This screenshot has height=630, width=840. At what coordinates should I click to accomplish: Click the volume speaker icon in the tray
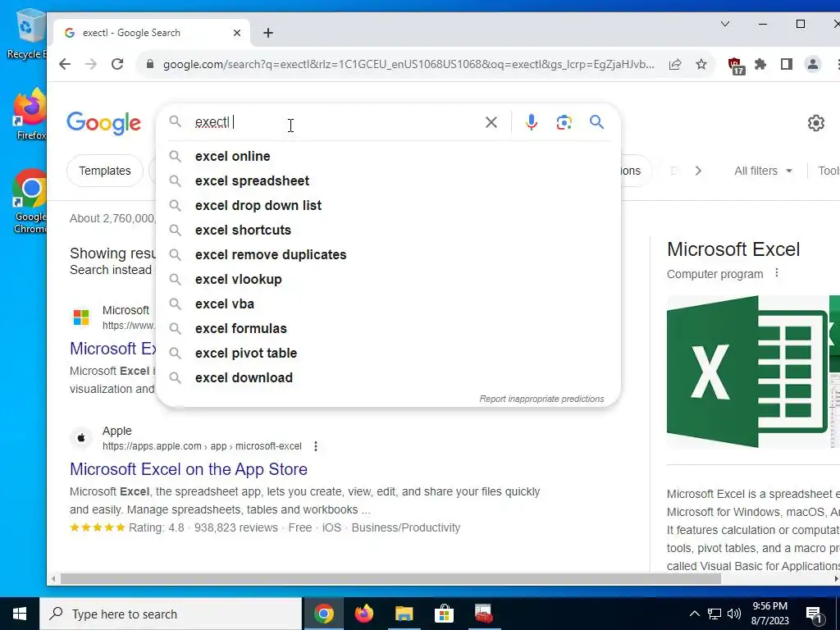734,614
